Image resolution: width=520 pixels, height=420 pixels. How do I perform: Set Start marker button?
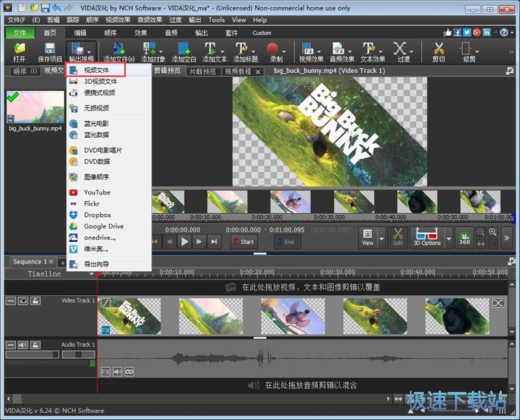(x=244, y=241)
